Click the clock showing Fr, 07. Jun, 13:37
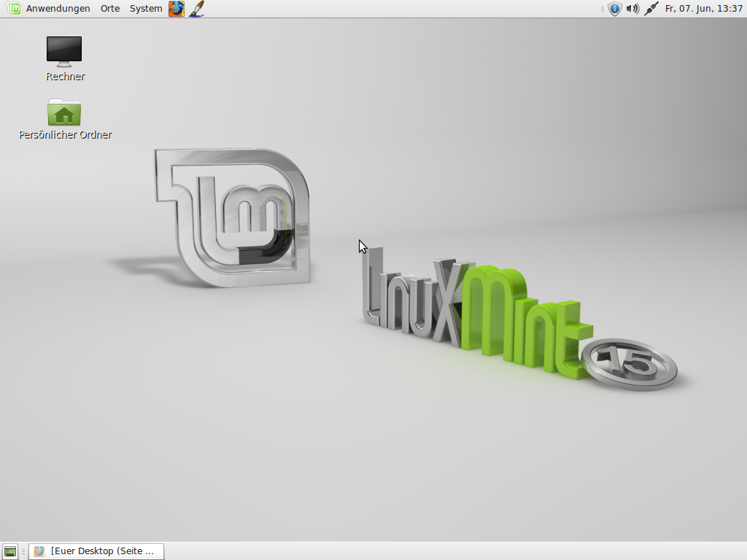 click(x=704, y=9)
